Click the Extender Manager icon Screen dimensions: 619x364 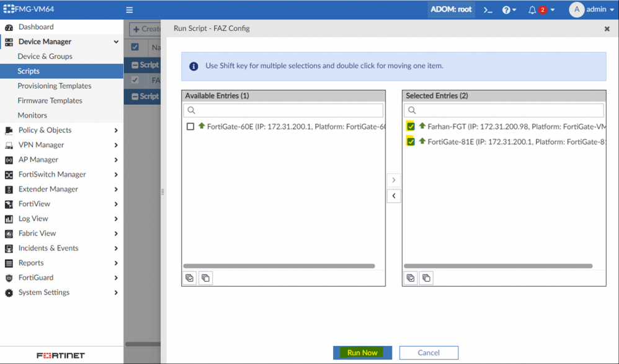point(9,190)
